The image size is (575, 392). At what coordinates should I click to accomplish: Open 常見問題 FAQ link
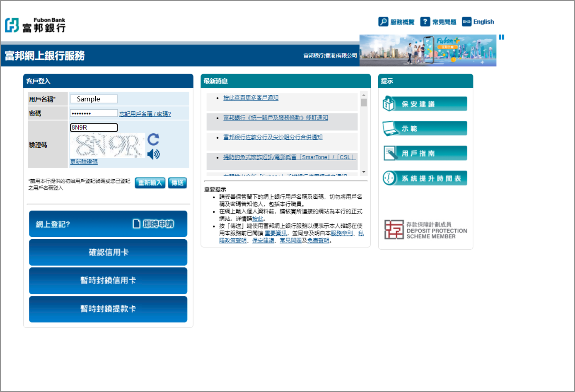coord(444,22)
